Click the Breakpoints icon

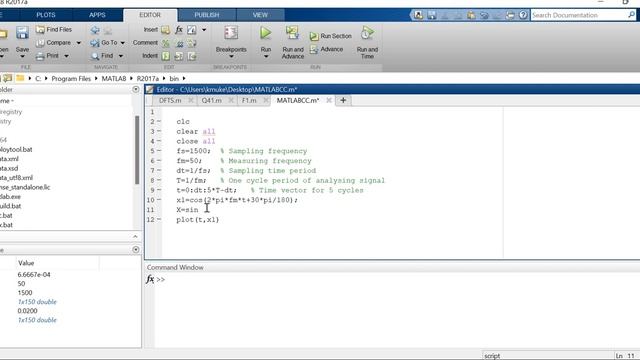(x=231, y=33)
